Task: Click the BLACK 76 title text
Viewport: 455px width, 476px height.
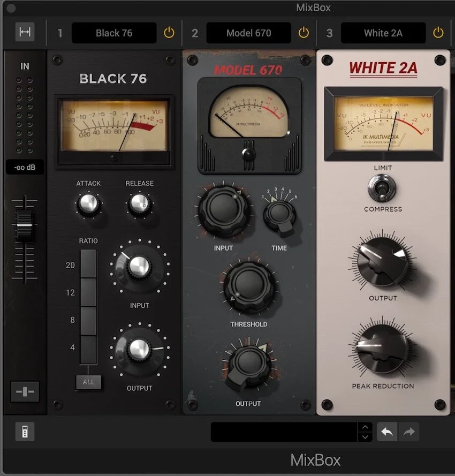Action: click(113, 79)
